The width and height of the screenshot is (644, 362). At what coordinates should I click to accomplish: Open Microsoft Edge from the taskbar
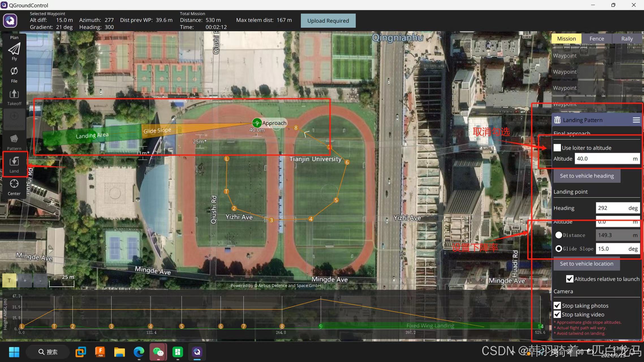[139, 352]
